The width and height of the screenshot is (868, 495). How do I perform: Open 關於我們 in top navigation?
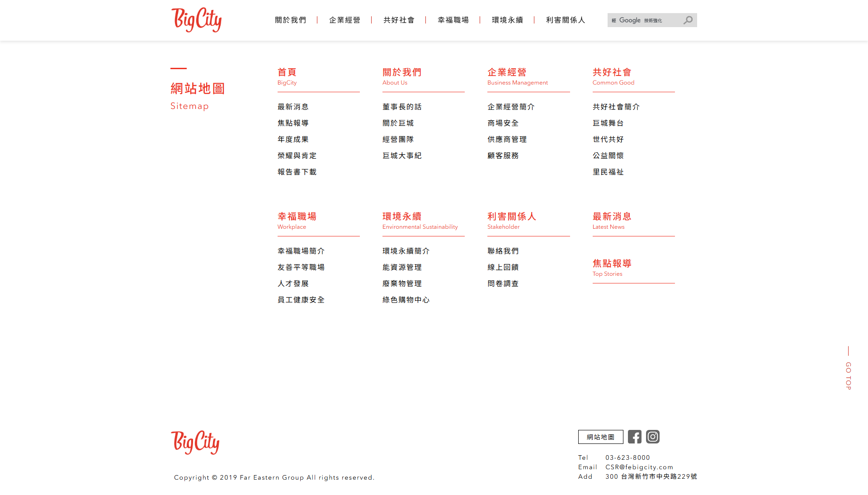click(x=290, y=20)
